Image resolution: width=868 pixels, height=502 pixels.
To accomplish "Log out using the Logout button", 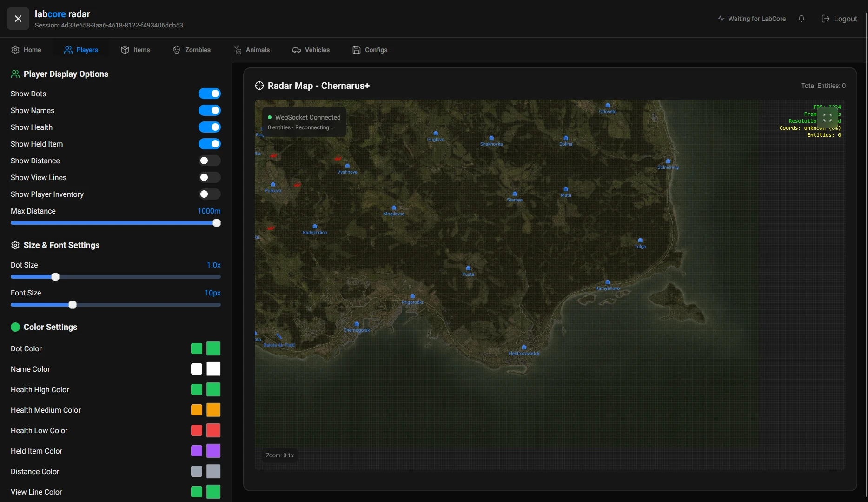I will point(839,19).
